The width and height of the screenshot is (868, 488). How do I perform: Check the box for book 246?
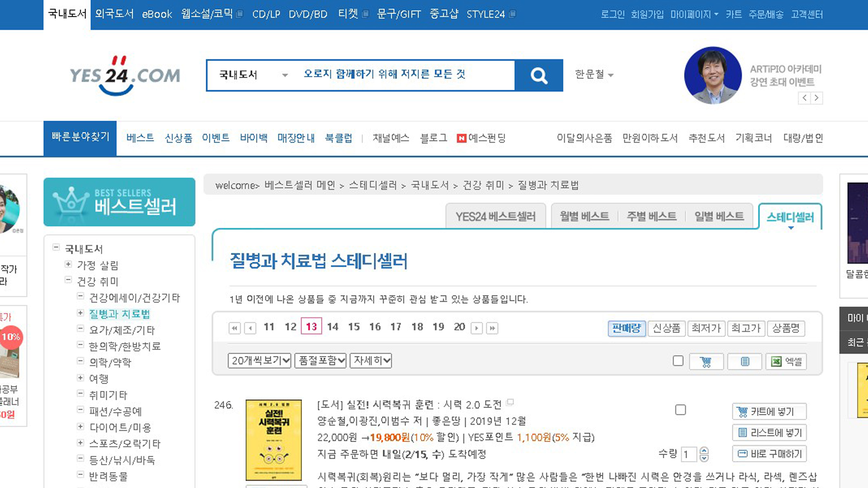click(x=680, y=410)
